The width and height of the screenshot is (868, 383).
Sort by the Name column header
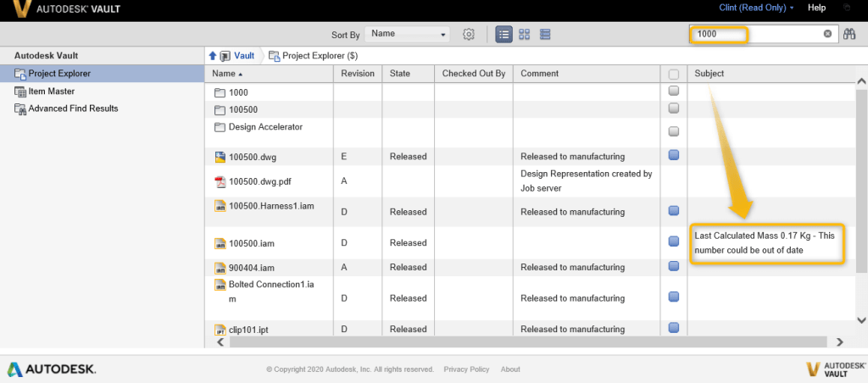pos(229,74)
